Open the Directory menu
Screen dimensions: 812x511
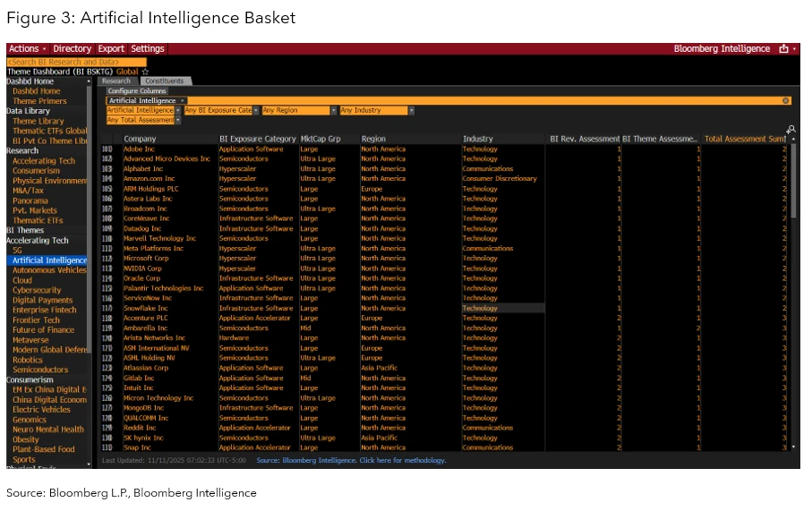coord(72,48)
